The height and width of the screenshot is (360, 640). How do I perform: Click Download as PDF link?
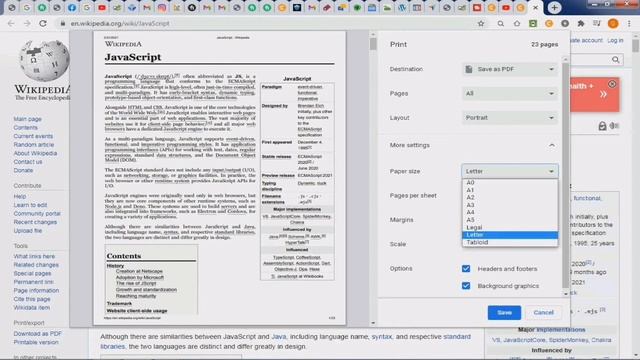click(38, 334)
